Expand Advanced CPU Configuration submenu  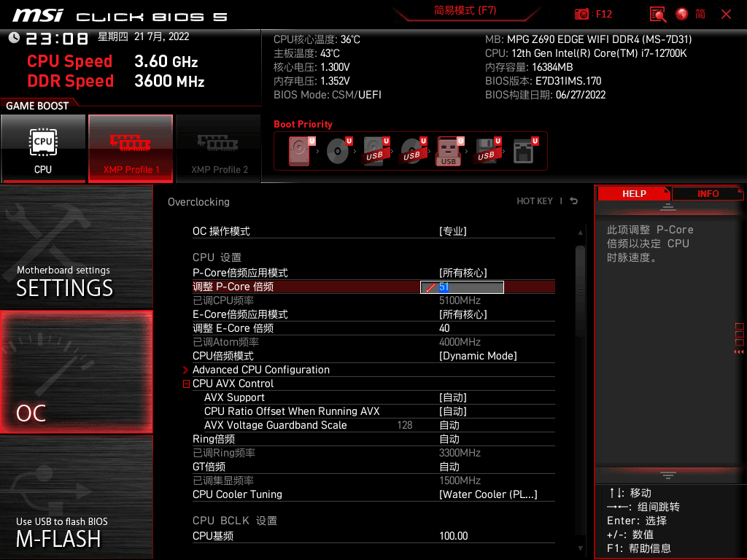[x=261, y=370]
